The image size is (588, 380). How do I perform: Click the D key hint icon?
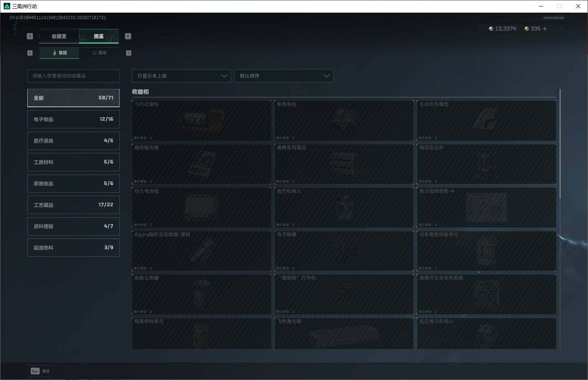point(128,53)
